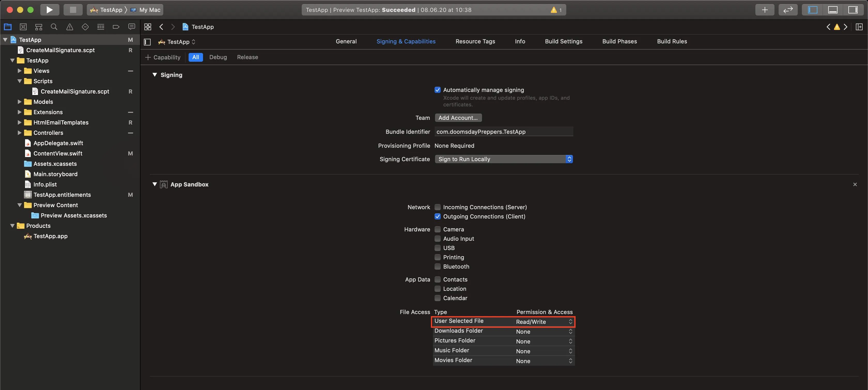Click yellow warning indicator in status bar
868x390 pixels.
(x=554, y=10)
